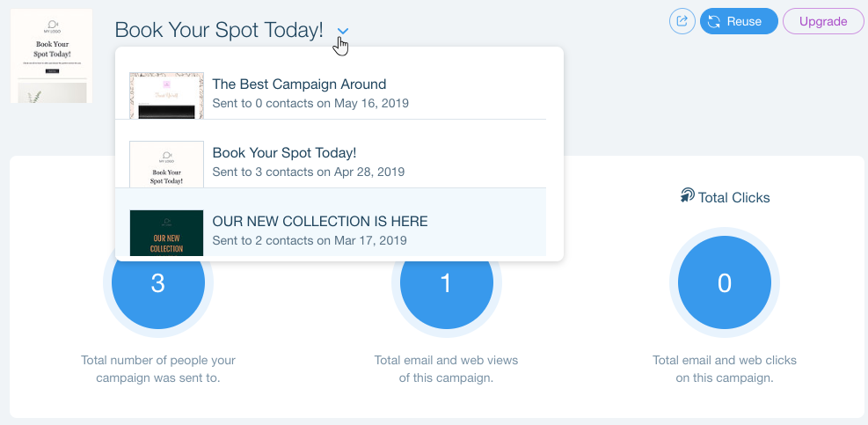Click The Best Campaign Around thumbnail
The image size is (868, 425).
[x=166, y=95]
